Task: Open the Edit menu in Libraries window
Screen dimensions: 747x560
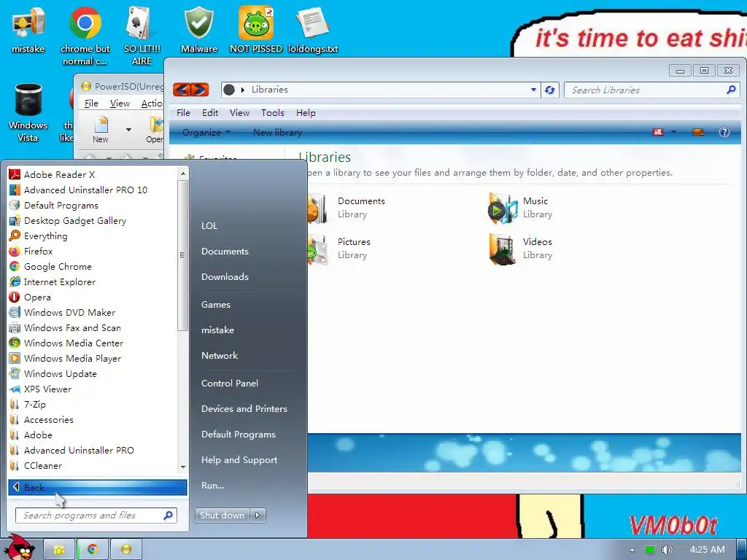Action: click(209, 113)
